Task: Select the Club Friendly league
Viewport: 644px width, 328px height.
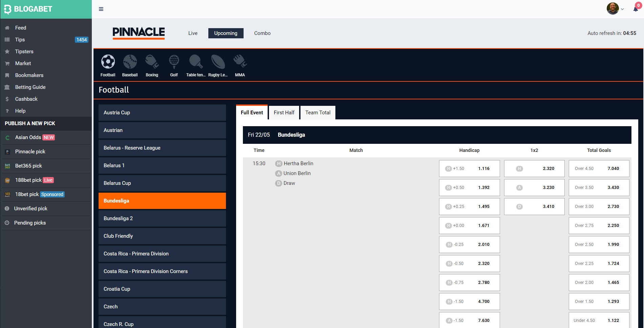Action: pyautogui.click(x=162, y=236)
